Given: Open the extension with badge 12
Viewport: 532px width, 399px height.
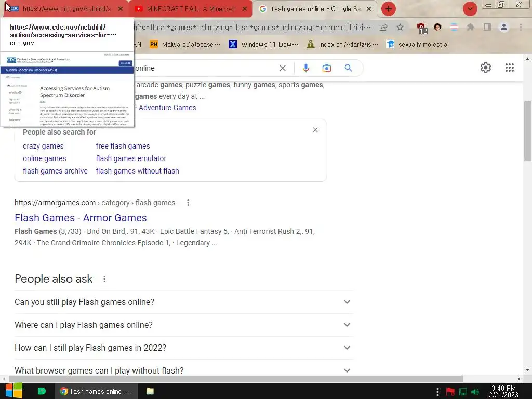Looking at the screenshot, I should coord(421,28).
